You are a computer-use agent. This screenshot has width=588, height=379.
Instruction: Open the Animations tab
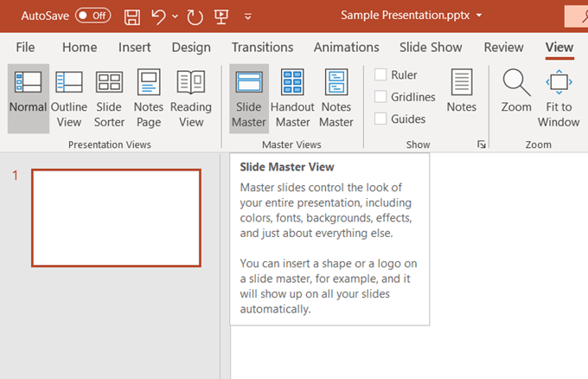click(346, 48)
